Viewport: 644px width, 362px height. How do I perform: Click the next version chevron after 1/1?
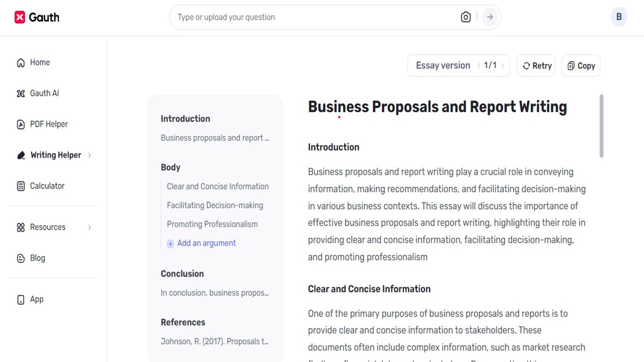tap(502, 65)
